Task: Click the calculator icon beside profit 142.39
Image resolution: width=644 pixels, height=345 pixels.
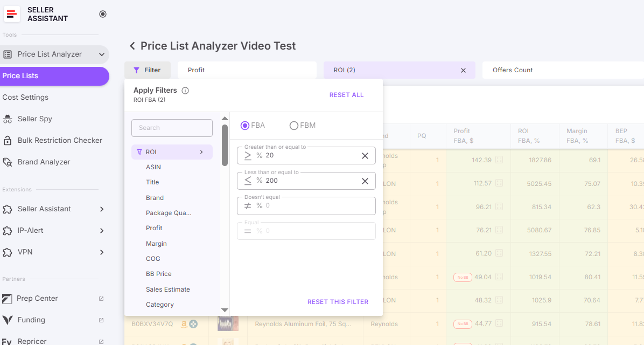Action: coord(499,160)
